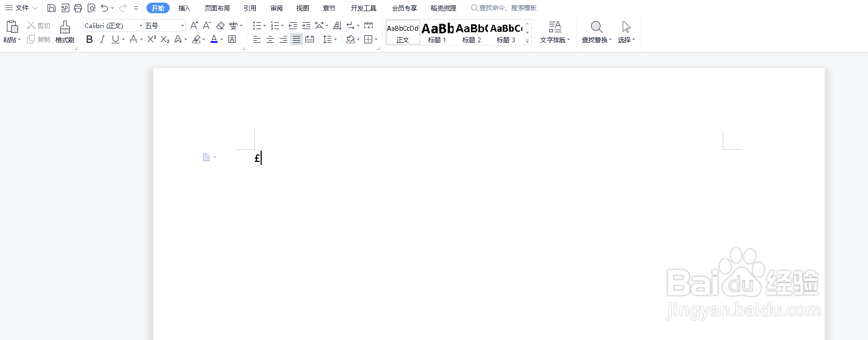Decrease font size with A- icon
Screen dimensions: 868x340
click(207, 25)
